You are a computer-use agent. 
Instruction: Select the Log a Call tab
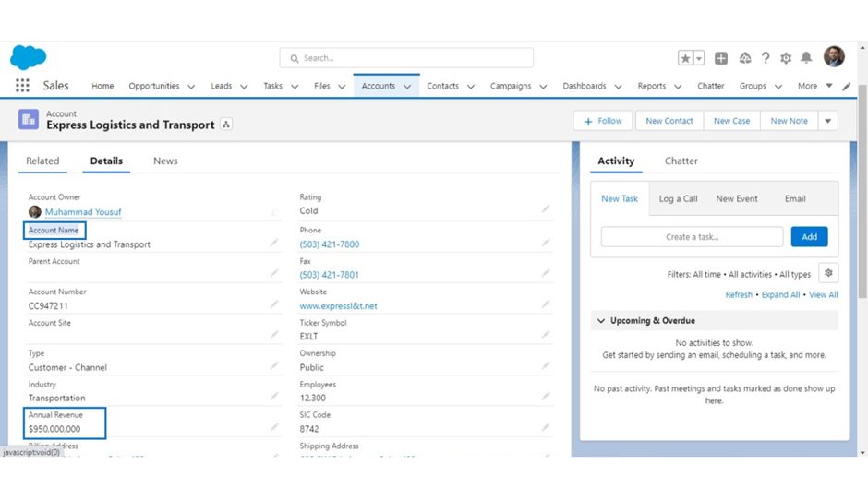click(x=678, y=198)
